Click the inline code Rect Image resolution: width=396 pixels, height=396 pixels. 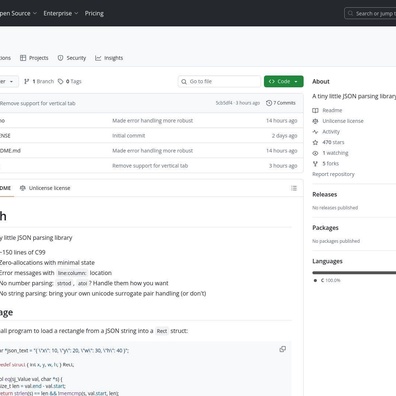tap(162, 331)
